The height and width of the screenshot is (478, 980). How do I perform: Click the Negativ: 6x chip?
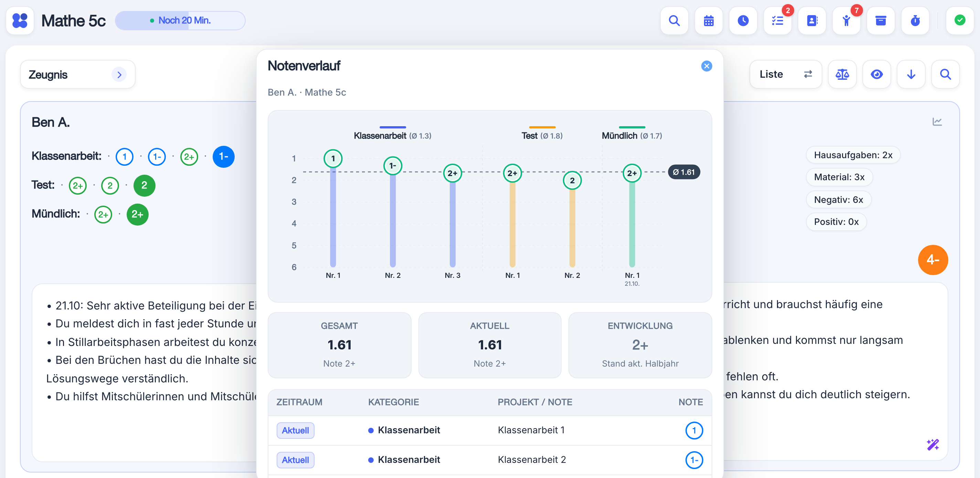[839, 200]
